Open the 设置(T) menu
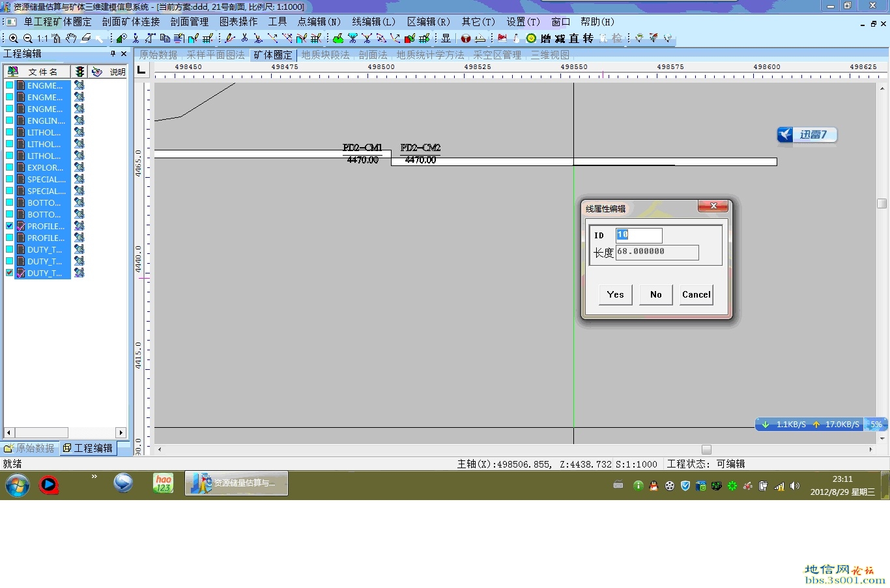 pyautogui.click(x=523, y=21)
